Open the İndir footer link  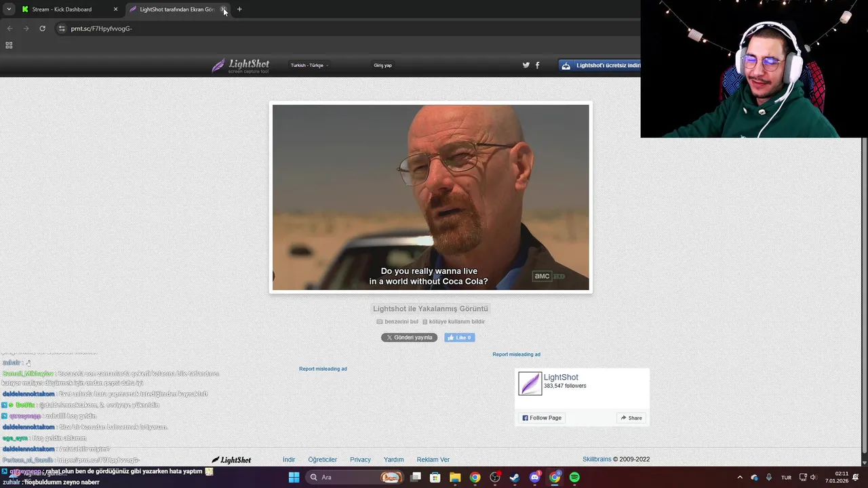pos(289,460)
